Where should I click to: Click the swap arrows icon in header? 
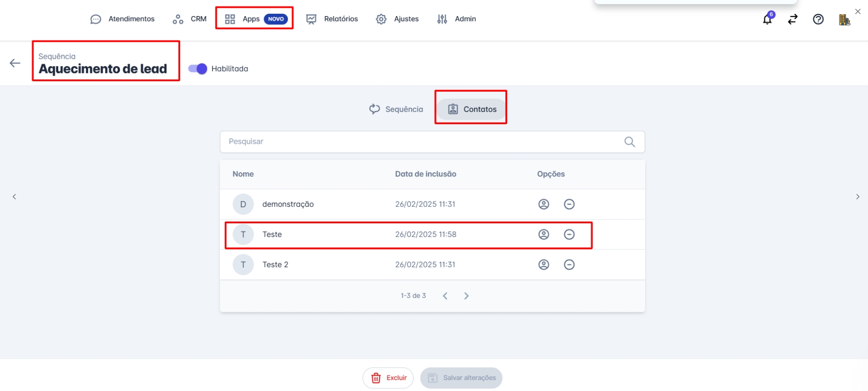[793, 19]
